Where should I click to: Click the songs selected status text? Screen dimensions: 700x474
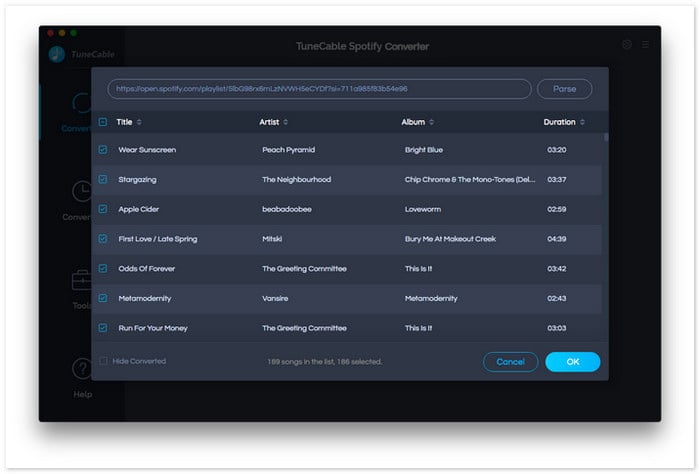coord(325,362)
